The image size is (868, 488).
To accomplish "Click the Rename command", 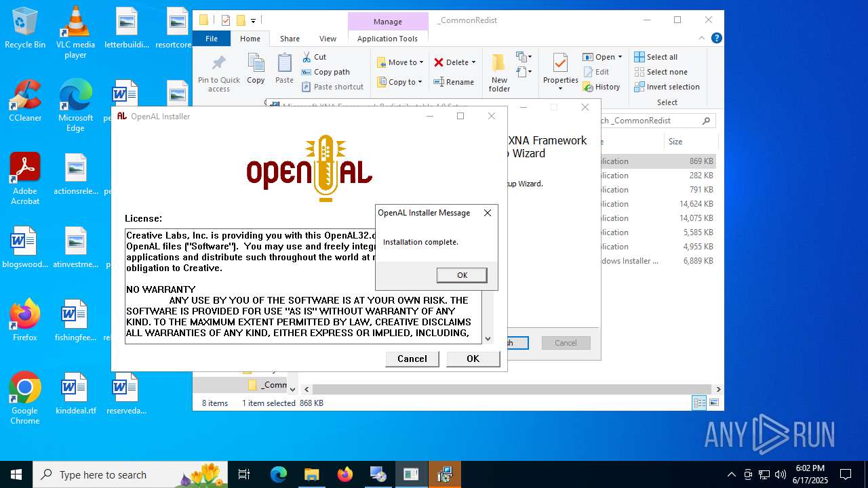I will point(454,82).
